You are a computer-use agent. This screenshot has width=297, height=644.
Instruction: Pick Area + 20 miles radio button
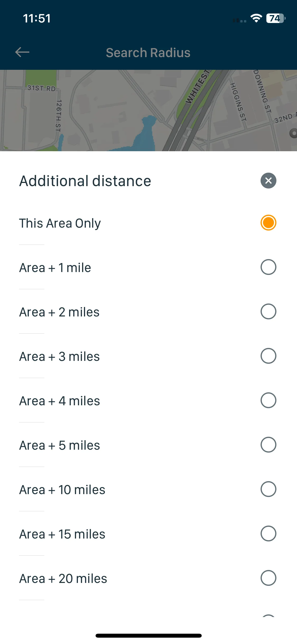coord(268,578)
